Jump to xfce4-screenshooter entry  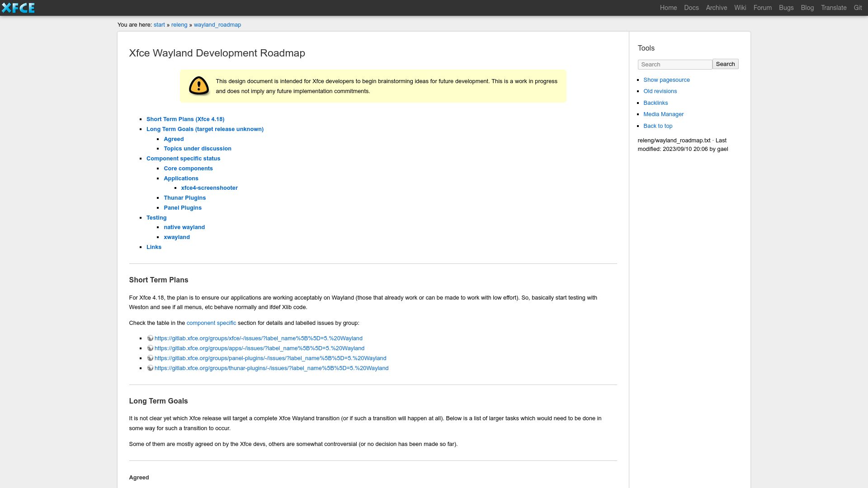[209, 188]
